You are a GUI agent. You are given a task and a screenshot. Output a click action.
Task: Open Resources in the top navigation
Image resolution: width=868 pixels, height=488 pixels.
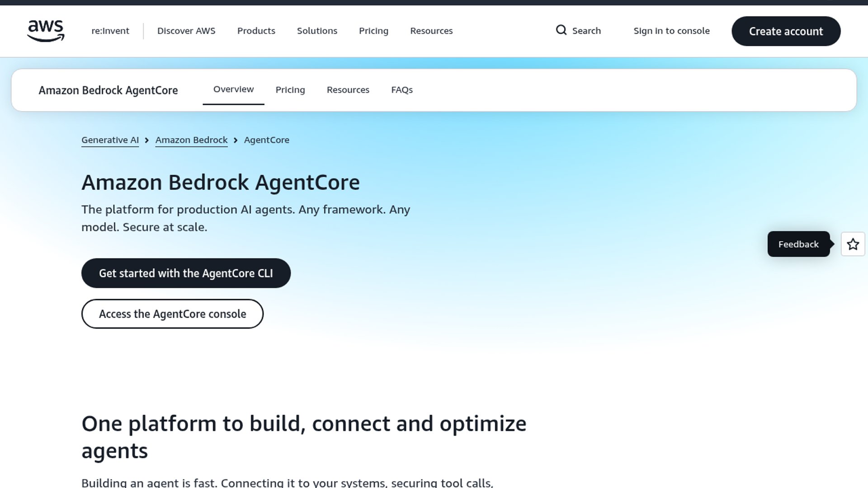[431, 31]
